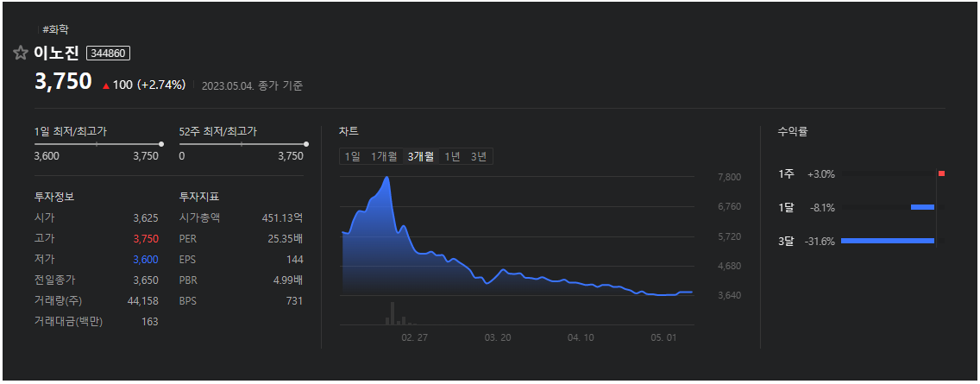Viewport: 980px width, 384px height.
Task: Click the 1달 return row label
Action: point(786,208)
